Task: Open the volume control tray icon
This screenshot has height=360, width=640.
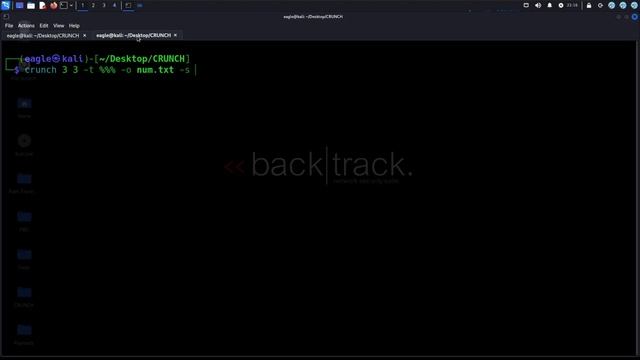Action: tap(538, 5)
